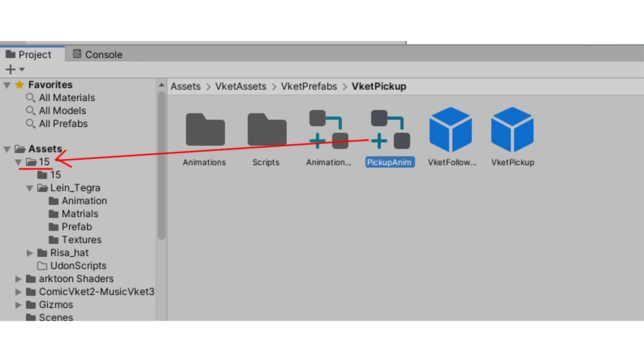Image resolution: width=644 pixels, height=362 pixels.
Task: Open the Animations folder icon
Action: pos(205,130)
